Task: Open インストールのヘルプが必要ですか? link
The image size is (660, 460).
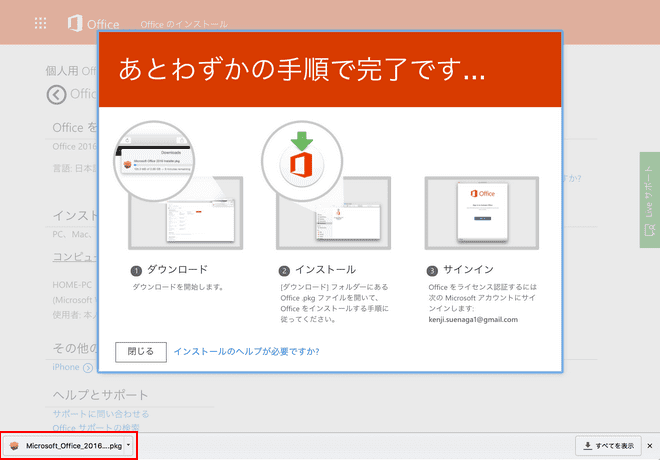Action: 247,351
